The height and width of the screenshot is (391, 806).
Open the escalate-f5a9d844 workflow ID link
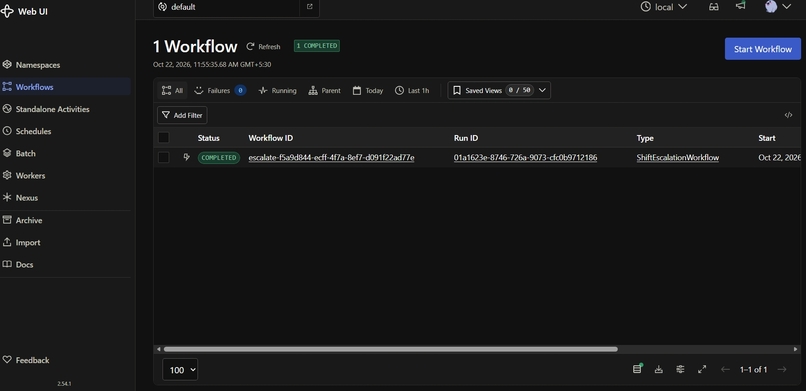[x=332, y=158]
